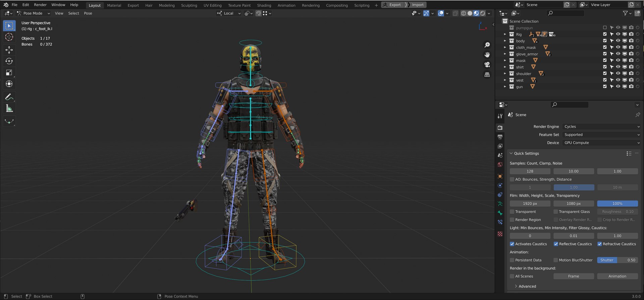Open the Pose Mode dropdown
644x300 pixels.
[x=34, y=13]
